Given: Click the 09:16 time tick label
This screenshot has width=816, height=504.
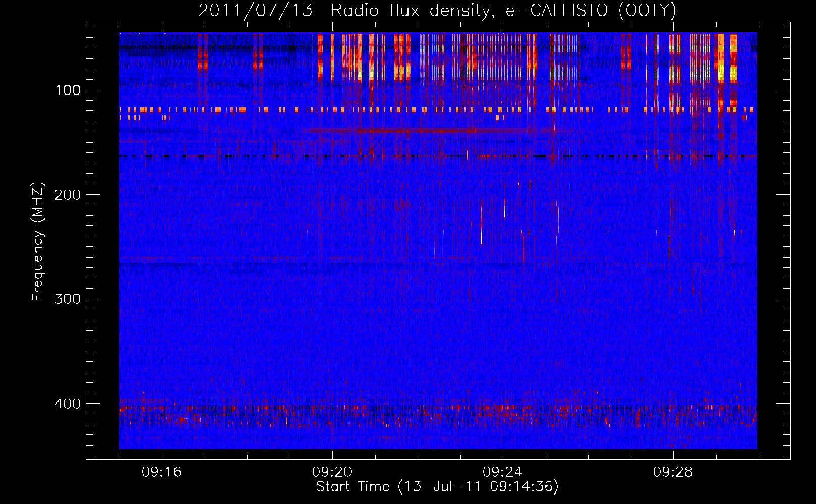Looking at the screenshot, I should 162,472.
